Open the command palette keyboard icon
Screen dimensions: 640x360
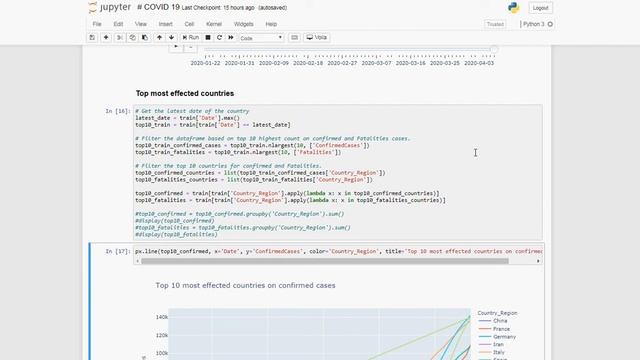294,38
